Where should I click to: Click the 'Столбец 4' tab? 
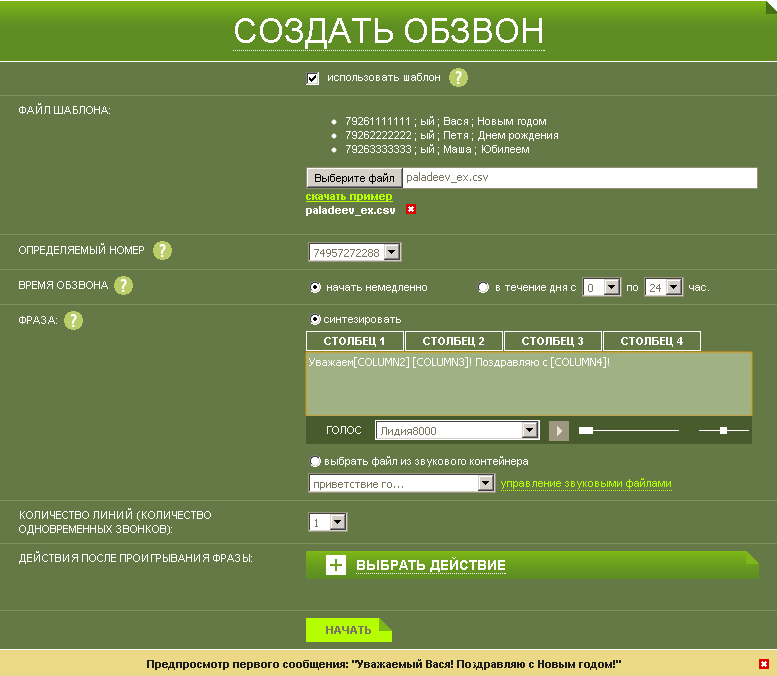tap(652, 341)
